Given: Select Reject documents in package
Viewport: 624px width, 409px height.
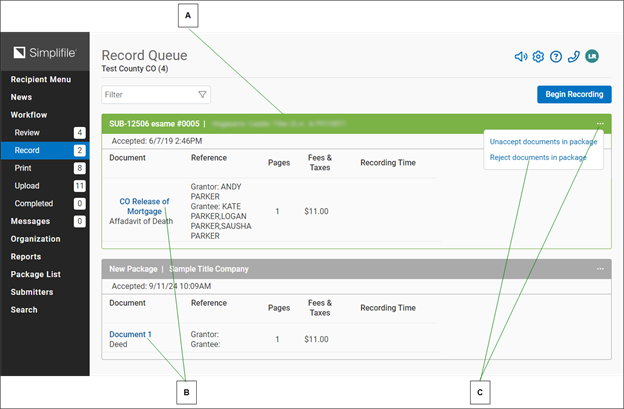Looking at the screenshot, I should [x=538, y=157].
